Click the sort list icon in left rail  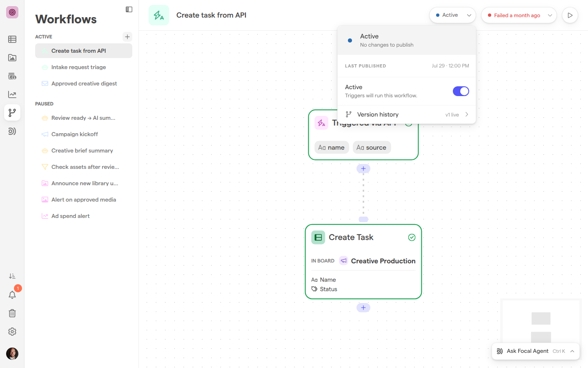(x=12, y=276)
